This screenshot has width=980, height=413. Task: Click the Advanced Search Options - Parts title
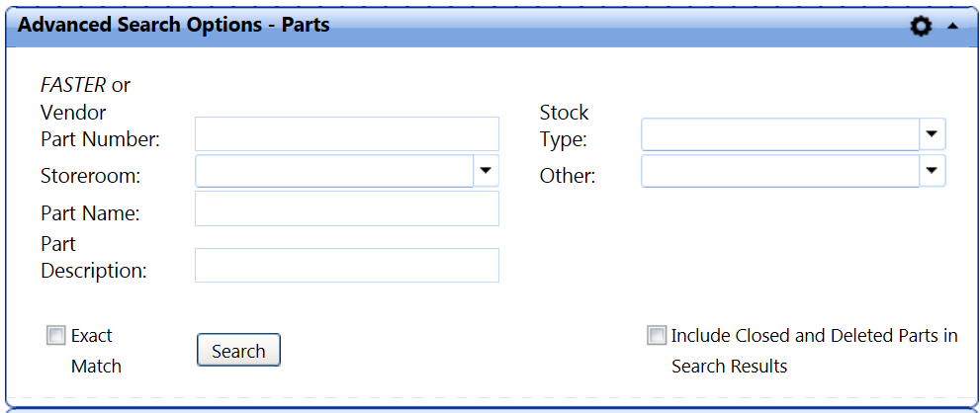(174, 26)
